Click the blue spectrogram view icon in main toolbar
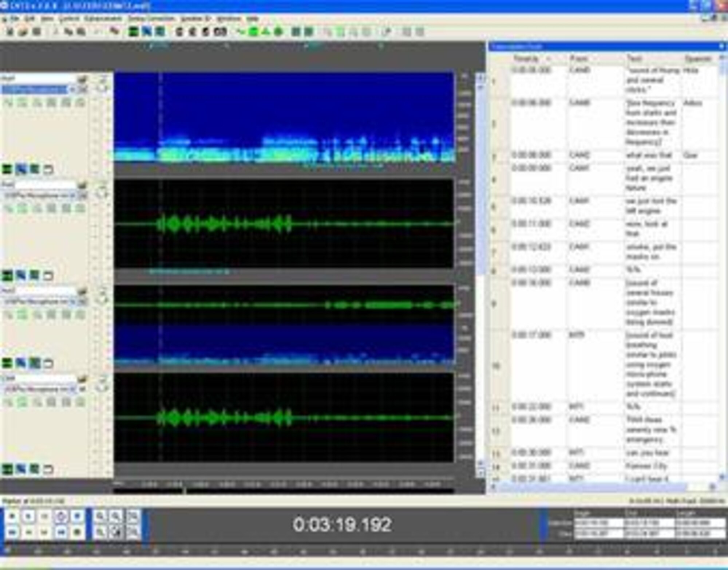The height and width of the screenshot is (570, 728). [x=147, y=32]
